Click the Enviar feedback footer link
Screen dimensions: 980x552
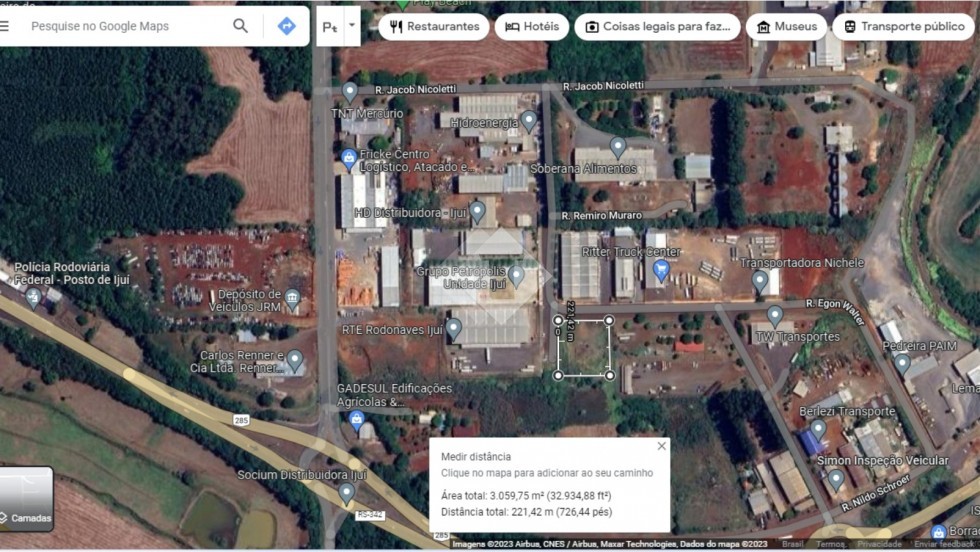[x=945, y=544]
